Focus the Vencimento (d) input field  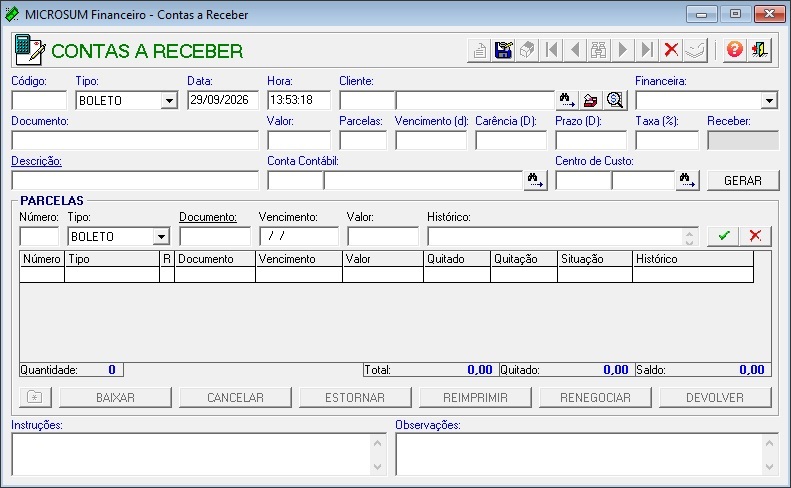pyautogui.click(x=431, y=140)
